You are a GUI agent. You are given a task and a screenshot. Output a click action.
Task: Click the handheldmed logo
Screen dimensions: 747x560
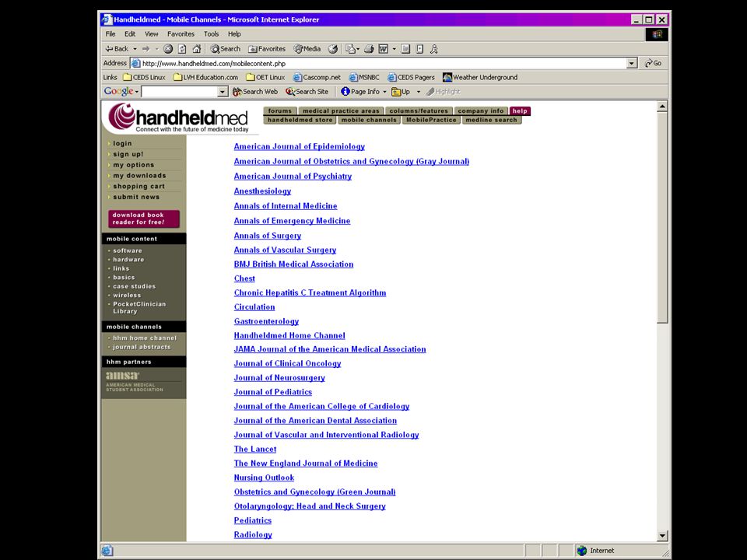coord(178,117)
